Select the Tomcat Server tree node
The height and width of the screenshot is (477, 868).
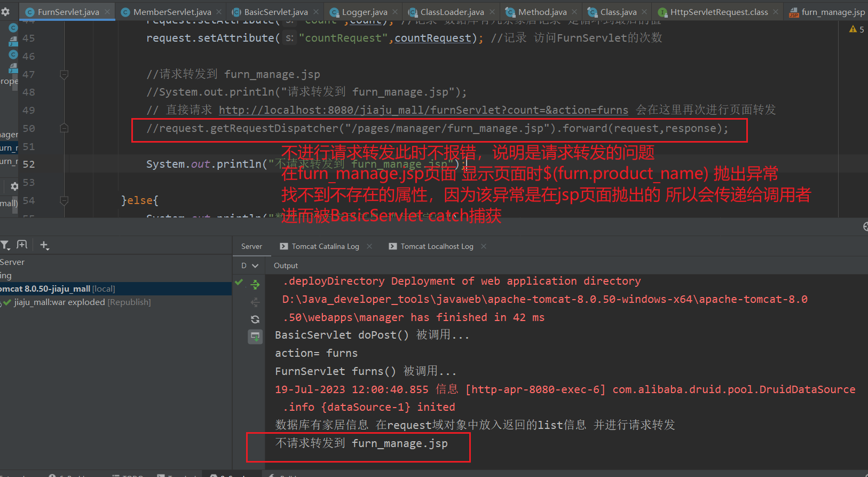point(12,262)
